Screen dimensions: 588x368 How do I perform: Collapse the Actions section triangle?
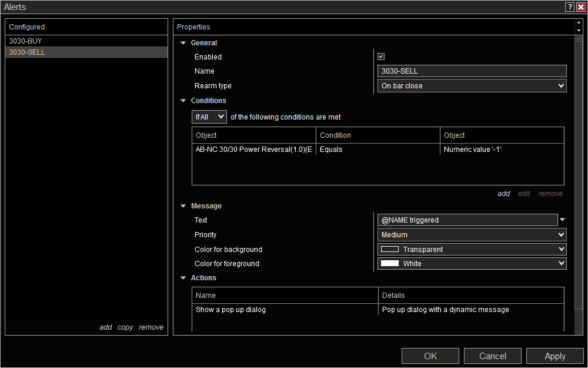[x=183, y=278]
